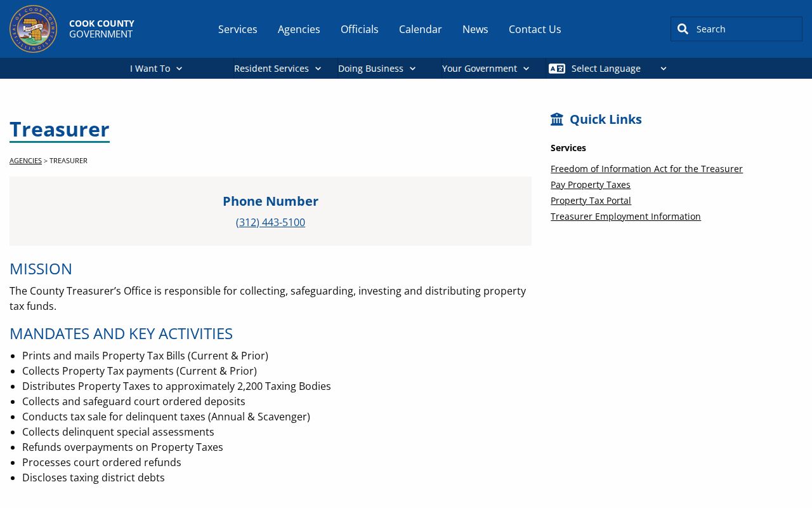Click the 'Collects Property Tax payments' list item
The image size is (812, 508).
(140, 371)
